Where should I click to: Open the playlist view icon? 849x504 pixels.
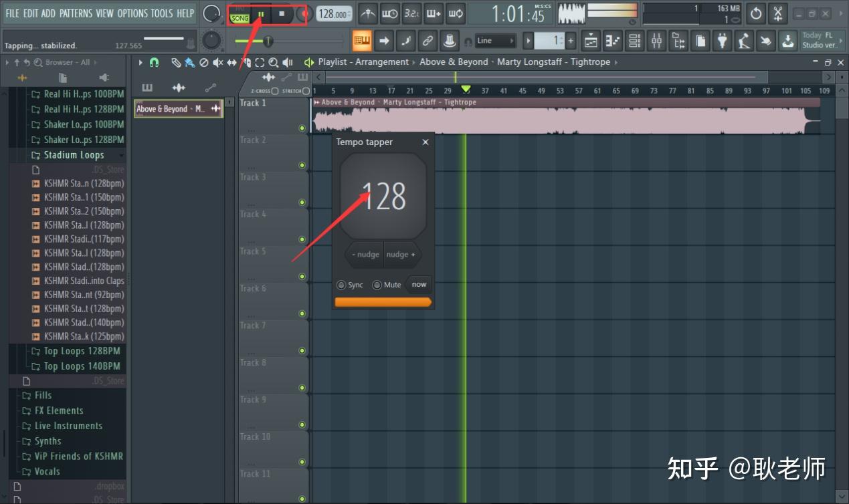click(x=591, y=41)
